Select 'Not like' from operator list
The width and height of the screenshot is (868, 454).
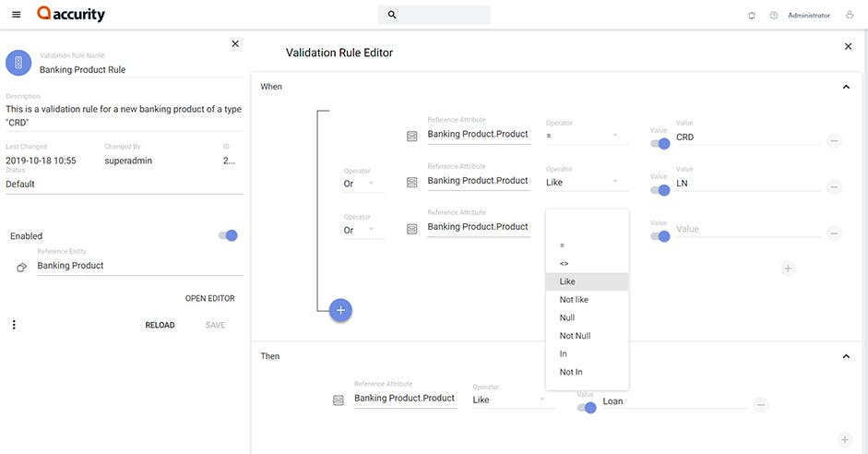(574, 300)
